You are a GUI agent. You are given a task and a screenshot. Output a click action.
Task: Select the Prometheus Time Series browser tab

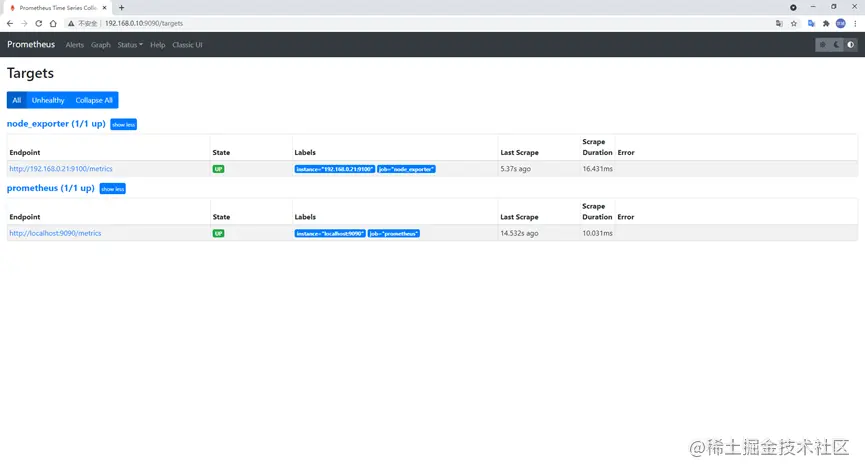57,8
